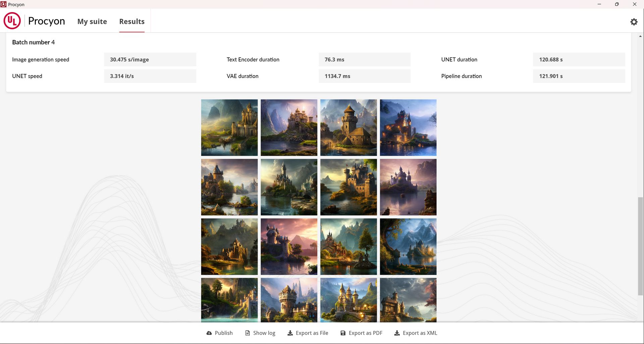
Task: Click the 121.901 s value
Action: tap(551, 76)
